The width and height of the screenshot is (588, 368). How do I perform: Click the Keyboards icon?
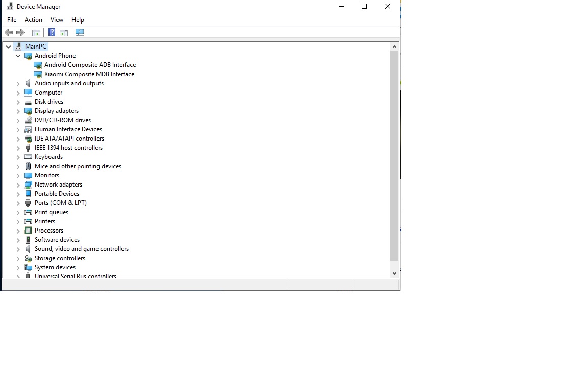point(28,157)
